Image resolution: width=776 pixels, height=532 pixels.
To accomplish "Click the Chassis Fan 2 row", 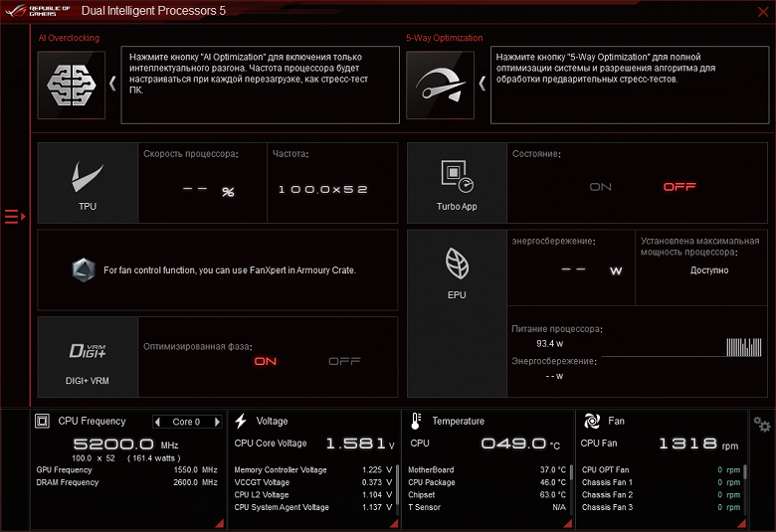I will (662, 495).
